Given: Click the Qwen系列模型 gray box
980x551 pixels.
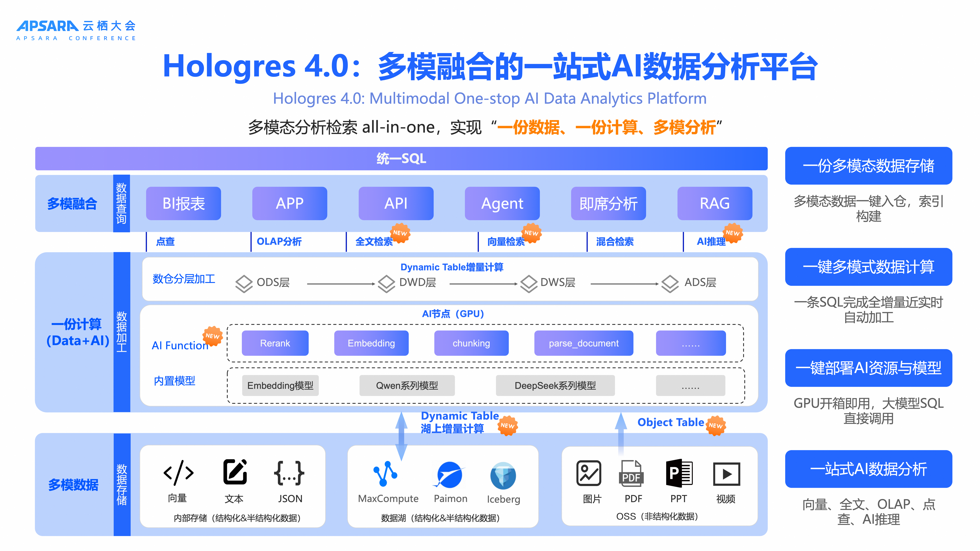Looking at the screenshot, I should click(407, 386).
